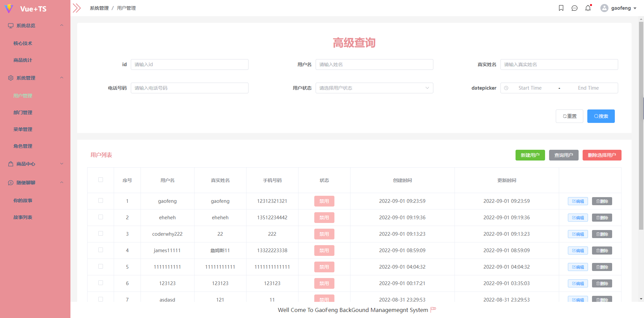Viewport: 644px width, 318px height.
Task: Toggle the select-all checkbox in table header
Action: [x=100, y=180]
